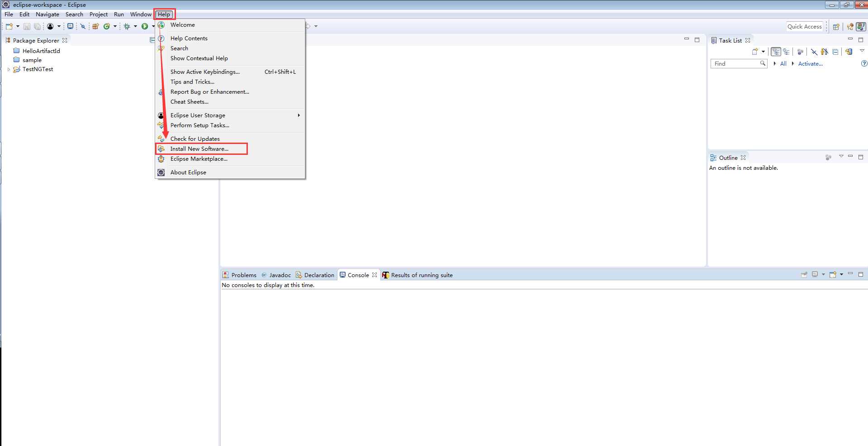
Task: Click Collapse All icon in Task List
Action: click(x=835, y=52)
